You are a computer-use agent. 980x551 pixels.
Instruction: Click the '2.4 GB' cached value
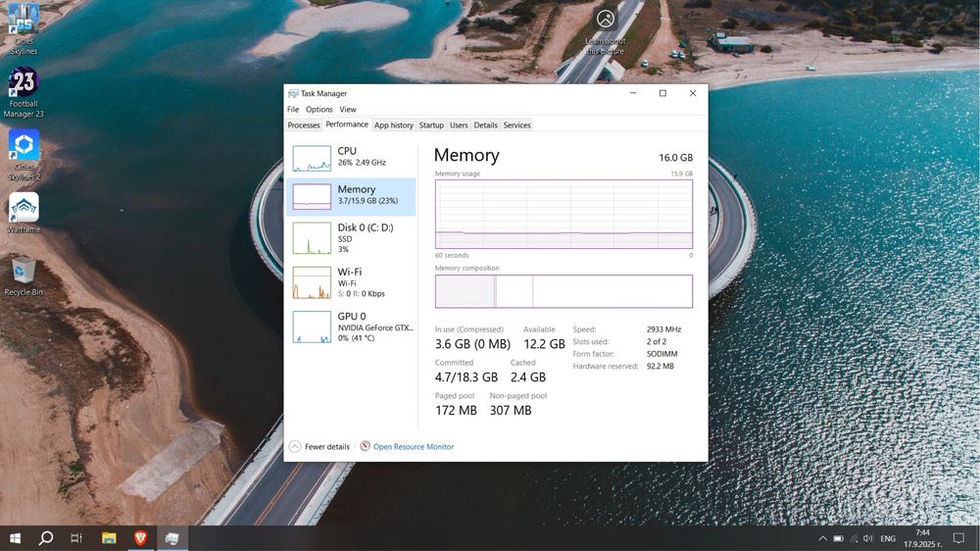pos(528,377)
